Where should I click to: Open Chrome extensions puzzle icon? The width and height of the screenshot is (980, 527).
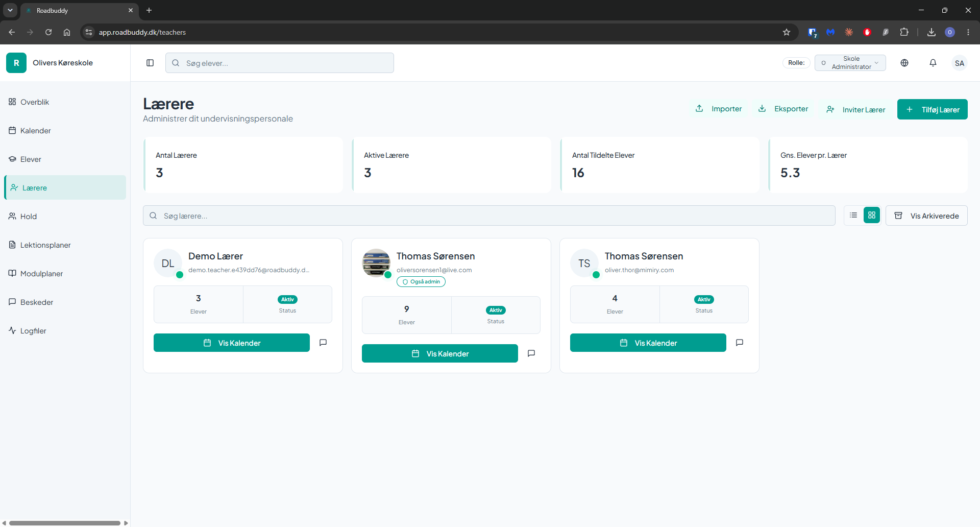[x=904, y=32]
